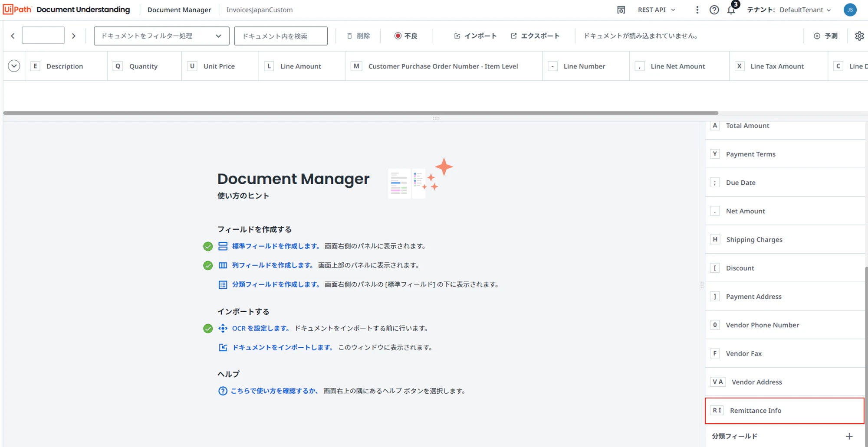
Task: Click the F shortcut key for Vendor Fax
Action: tap(715, 353)
